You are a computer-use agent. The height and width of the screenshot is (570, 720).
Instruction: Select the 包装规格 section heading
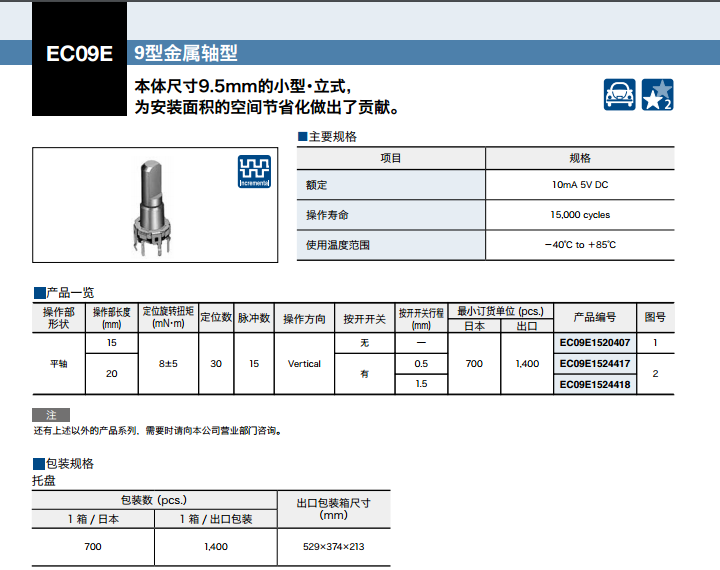pos(69,464)
